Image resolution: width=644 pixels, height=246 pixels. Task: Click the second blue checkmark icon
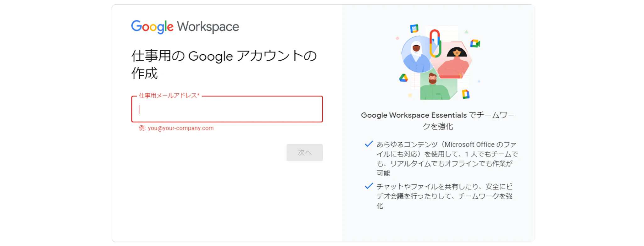[369, 186]
